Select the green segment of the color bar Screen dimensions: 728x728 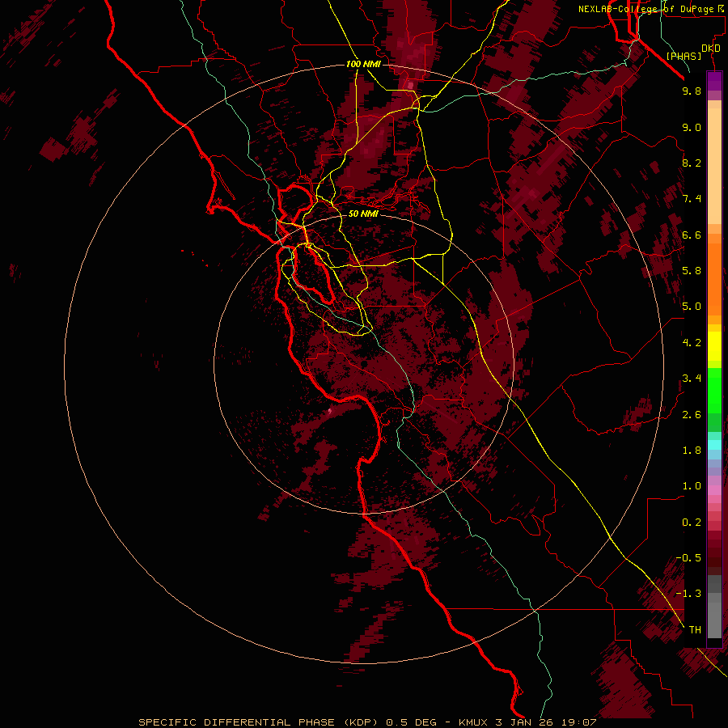pyautogui.click(x=714, y=391)
